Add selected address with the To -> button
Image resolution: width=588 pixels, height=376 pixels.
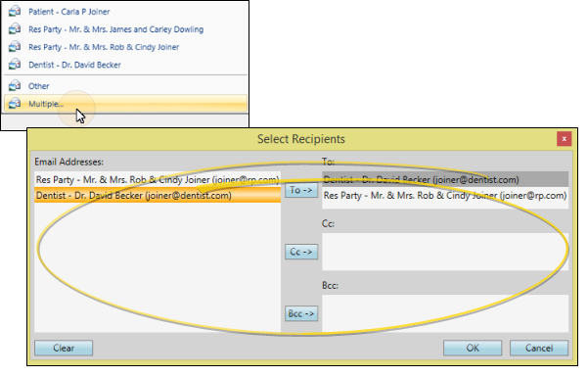coord(301,190)
